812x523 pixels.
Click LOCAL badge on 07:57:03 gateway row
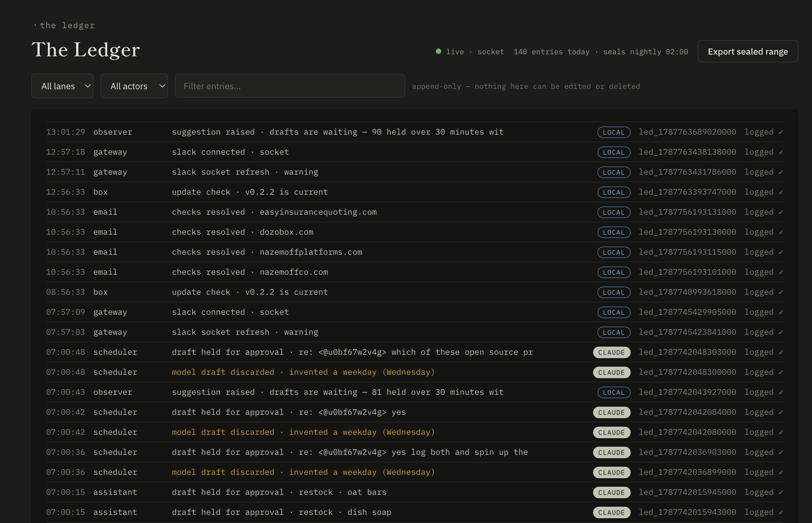pos(613,332)
